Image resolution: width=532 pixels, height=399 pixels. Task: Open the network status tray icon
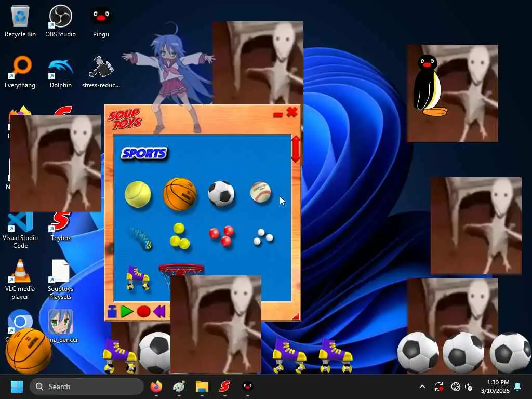[455, 387]
